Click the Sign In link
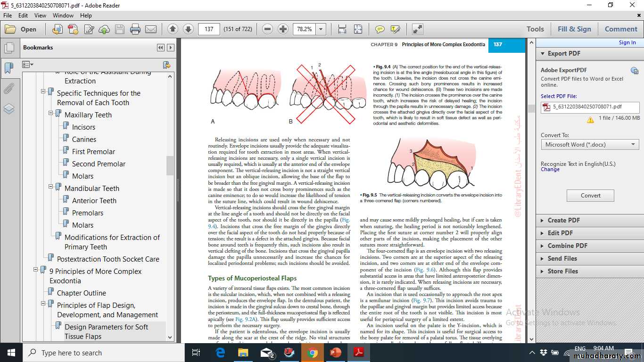 627,42
